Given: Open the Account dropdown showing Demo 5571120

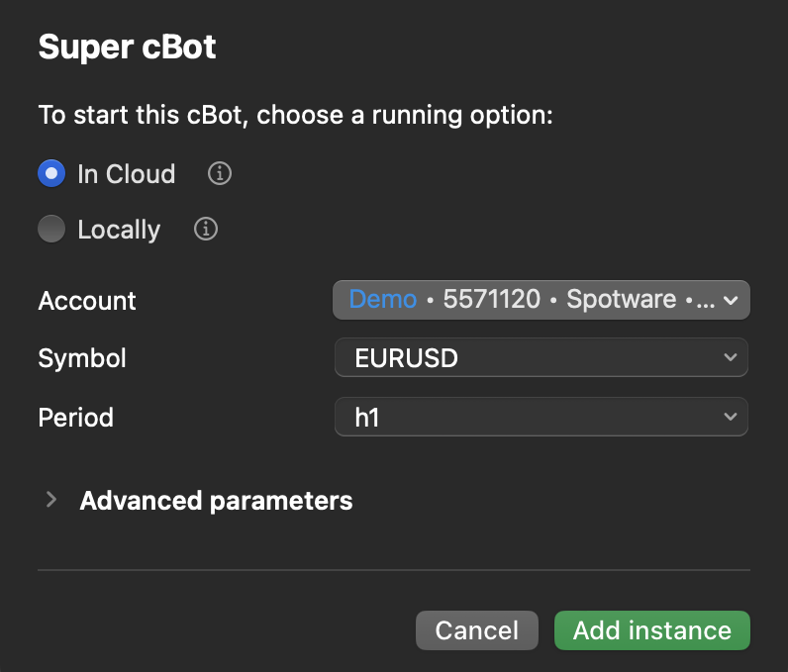Looking at the screenshot, I should point(535,300).
